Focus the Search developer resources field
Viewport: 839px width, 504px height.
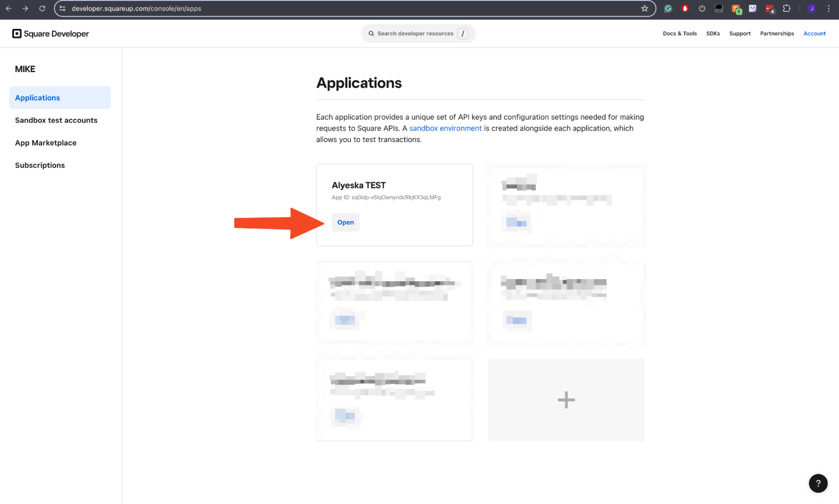point(418,33)
